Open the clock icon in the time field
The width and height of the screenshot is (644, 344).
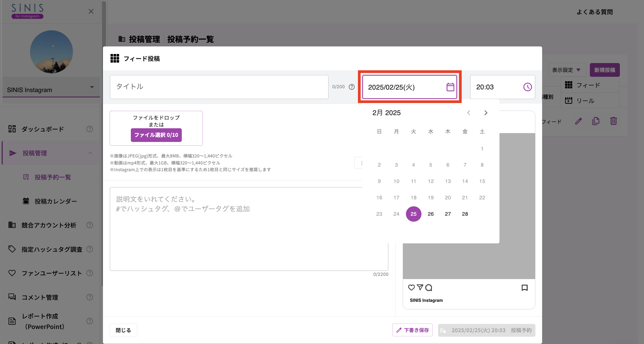point(527,87)
